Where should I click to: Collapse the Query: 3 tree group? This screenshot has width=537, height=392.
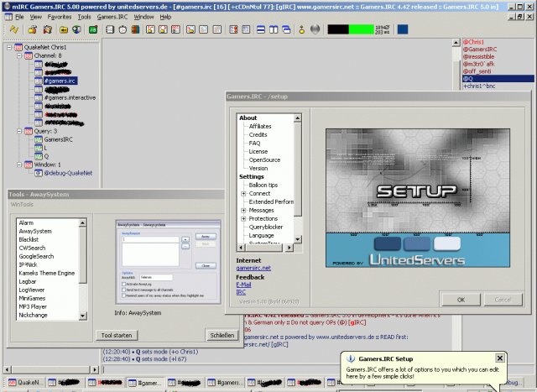coord(19,131)
